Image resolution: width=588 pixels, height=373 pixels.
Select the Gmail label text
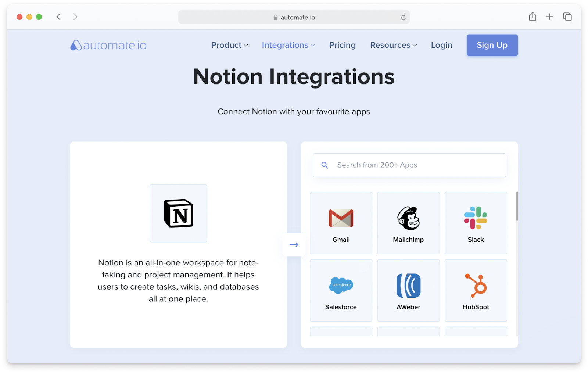pyautogui.click(x=341, y=240)
